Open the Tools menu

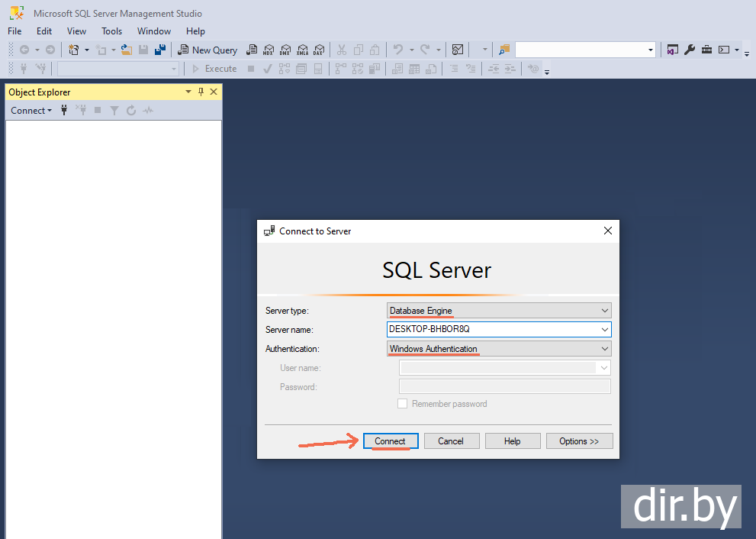[111, 31]
